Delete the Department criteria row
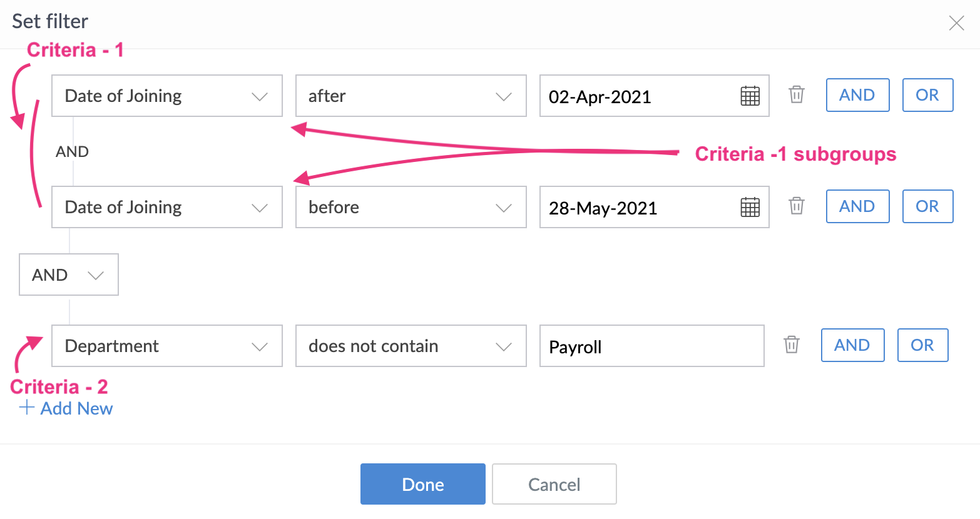 [791, 345]
